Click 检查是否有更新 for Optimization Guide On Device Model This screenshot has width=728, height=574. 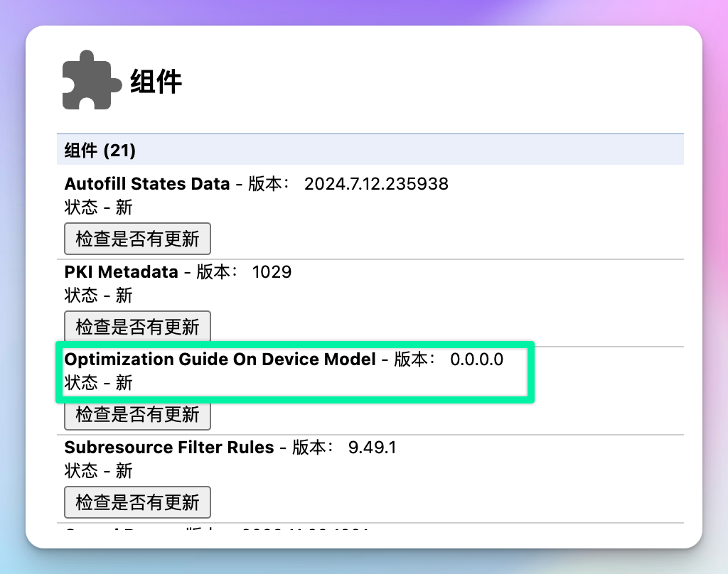tap(137, 414)
